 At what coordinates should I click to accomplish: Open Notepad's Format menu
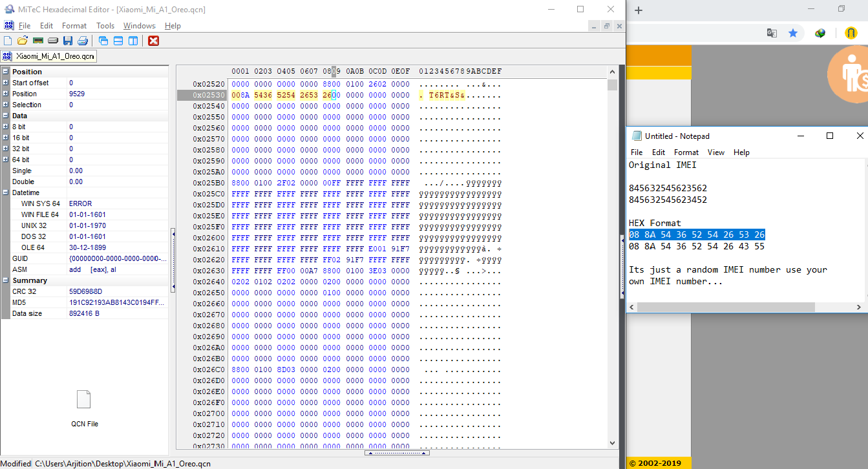[686, 152]
